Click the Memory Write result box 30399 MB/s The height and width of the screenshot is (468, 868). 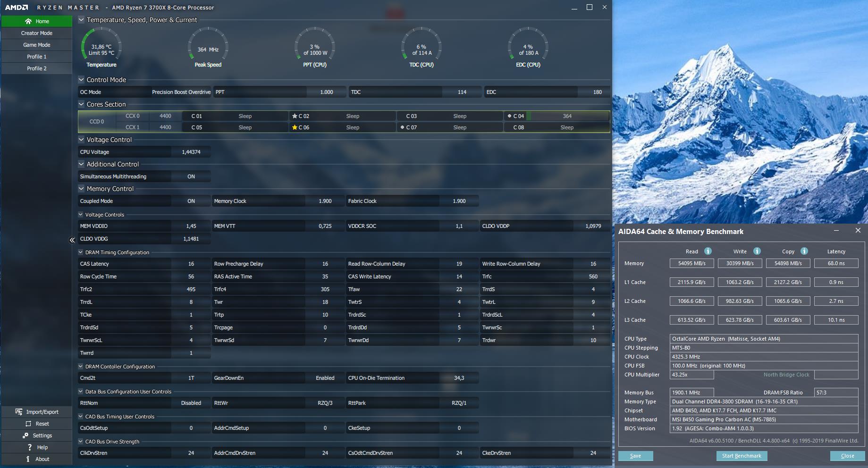(740, 263)
